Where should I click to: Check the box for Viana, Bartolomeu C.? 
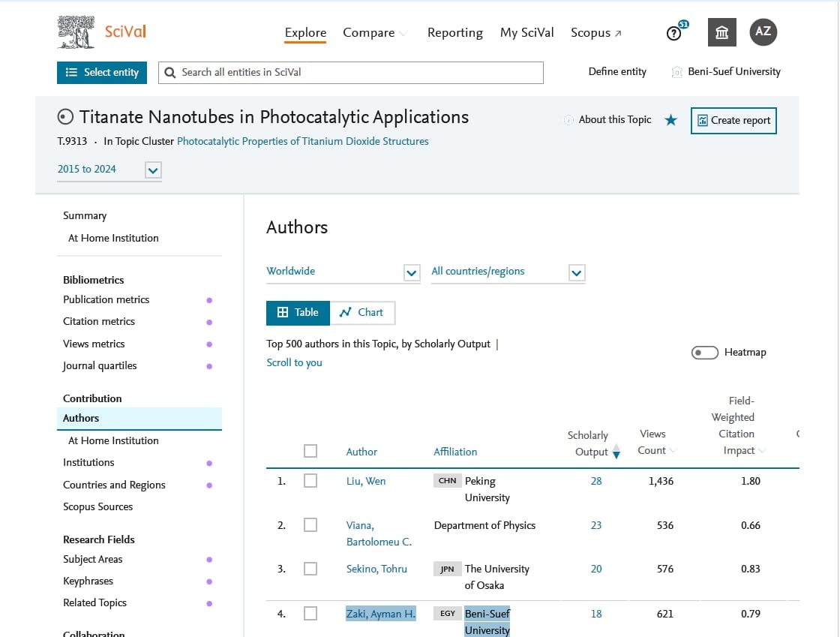(x=310, y=524)
